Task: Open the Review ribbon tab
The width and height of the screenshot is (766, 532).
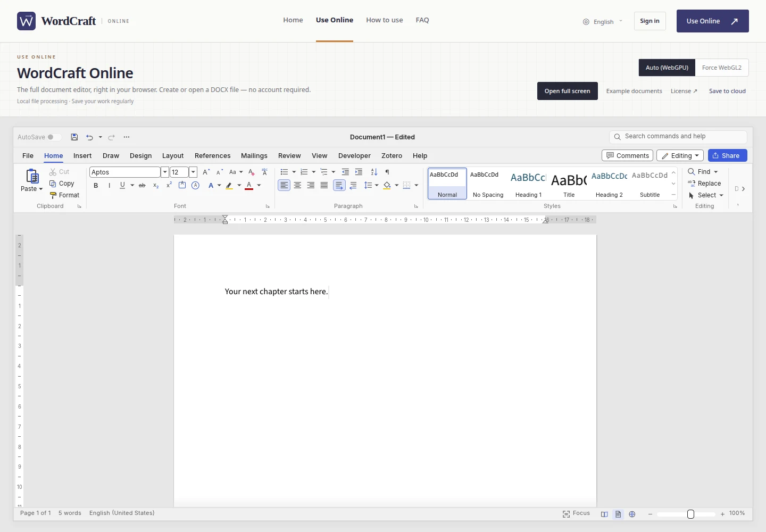Action: click(289, 156)
